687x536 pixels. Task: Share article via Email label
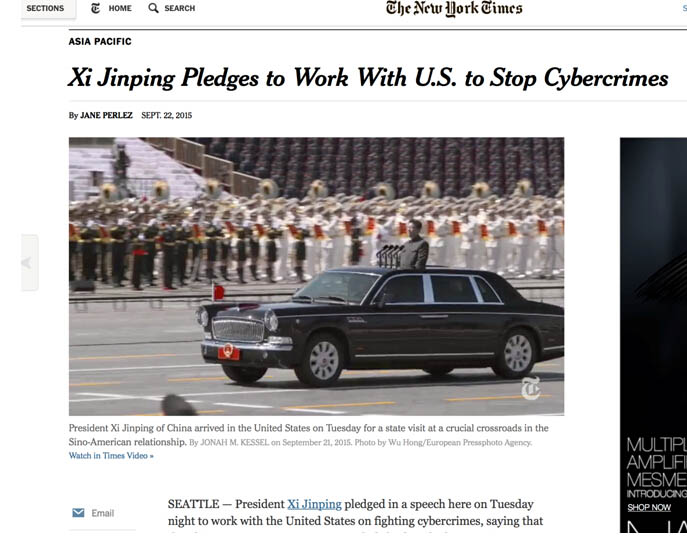[x=103, y=513]
